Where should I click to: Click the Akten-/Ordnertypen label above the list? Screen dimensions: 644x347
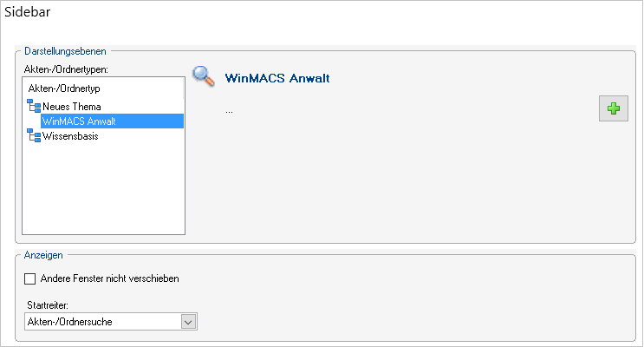pos(66,69)
